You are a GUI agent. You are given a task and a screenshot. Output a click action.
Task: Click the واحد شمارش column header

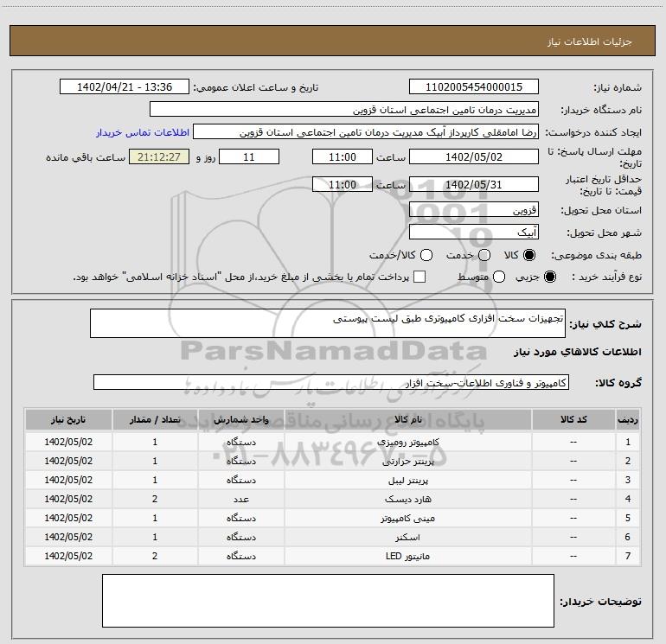coord(240,420)
